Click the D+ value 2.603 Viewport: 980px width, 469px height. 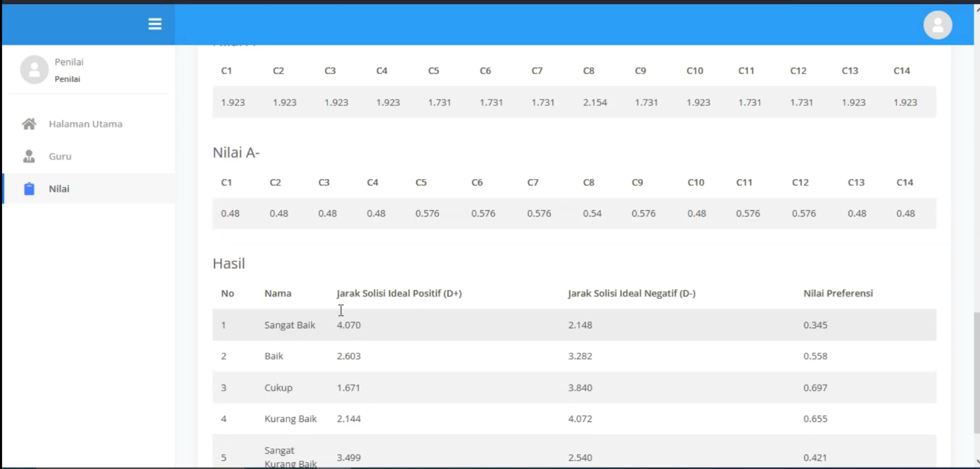(349, 356)
